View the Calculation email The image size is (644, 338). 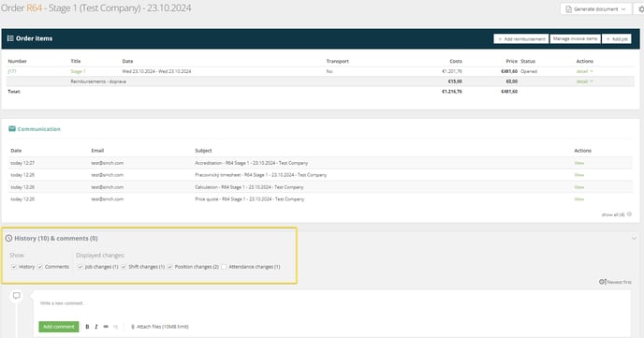(578, 187)
